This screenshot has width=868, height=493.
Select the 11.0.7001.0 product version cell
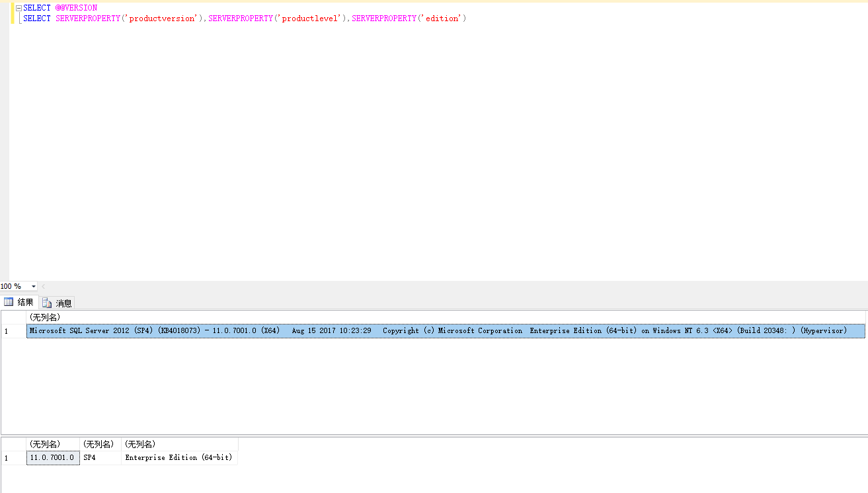[52, 458]
